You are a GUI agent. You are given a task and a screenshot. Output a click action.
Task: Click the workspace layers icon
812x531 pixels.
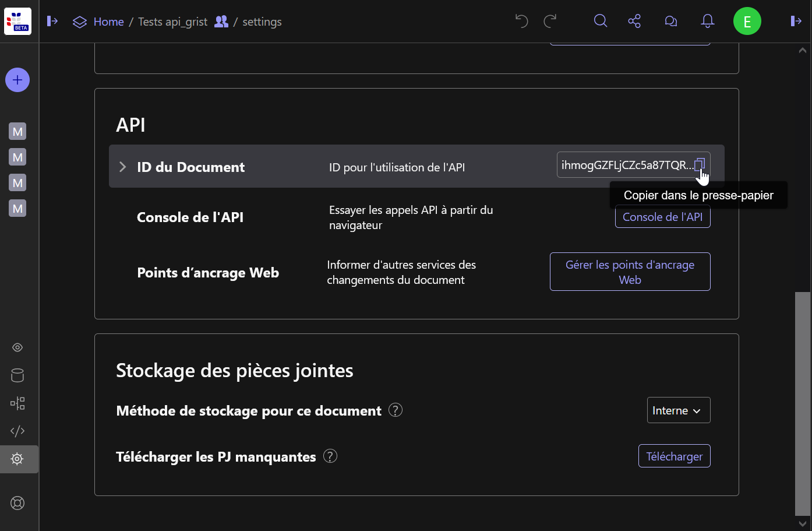80,22
